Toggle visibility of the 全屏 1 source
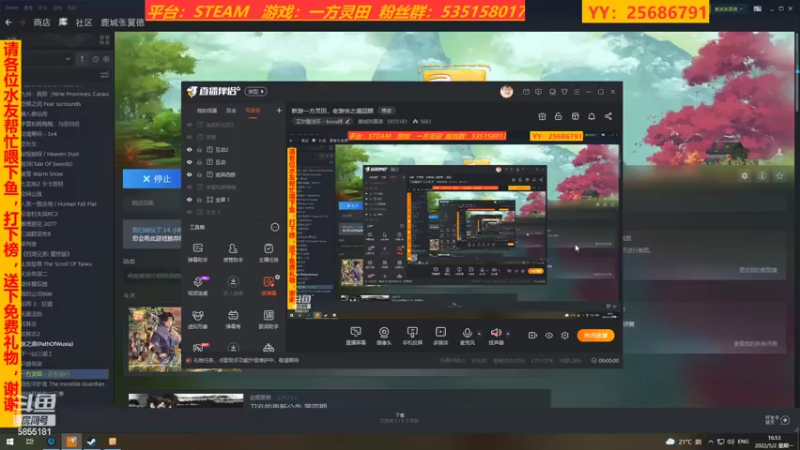 click(189, 199)
